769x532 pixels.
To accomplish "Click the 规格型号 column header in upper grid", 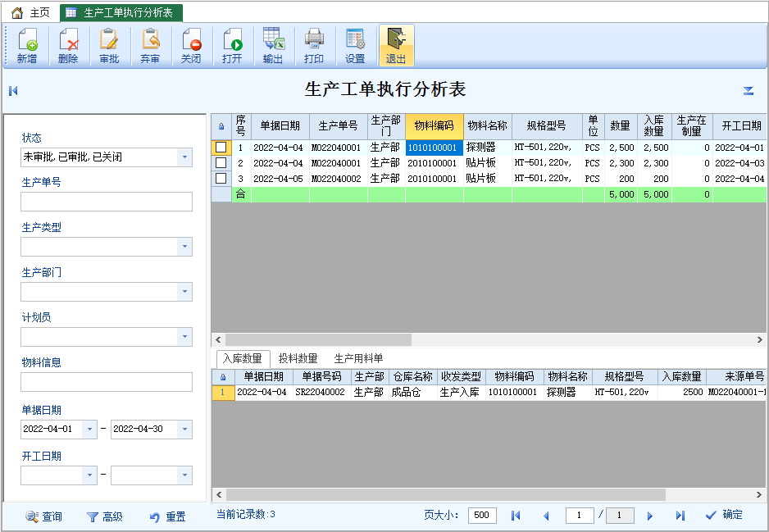I will [x=547, y=126].
